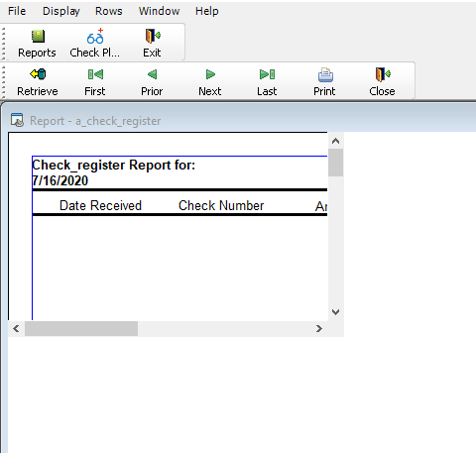Click the Date Received column header
Image resolution: width=476 pixels, height=453 pixels.
100,205
